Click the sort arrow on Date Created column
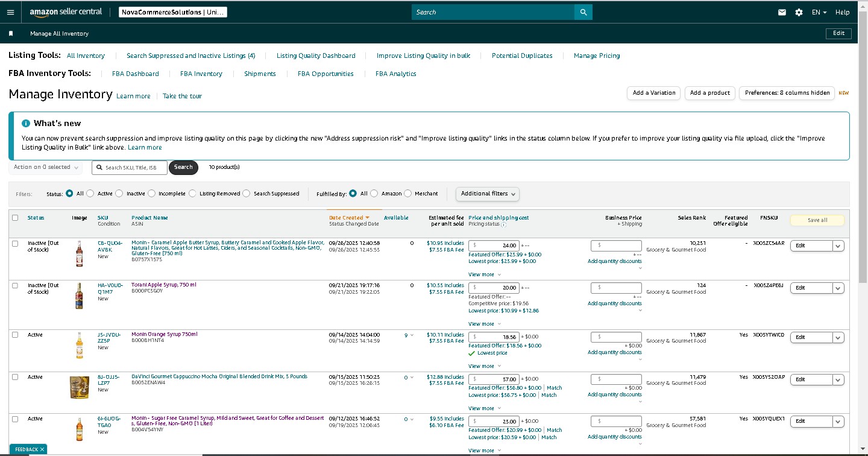The image size is (868, 456). (367, 218)
